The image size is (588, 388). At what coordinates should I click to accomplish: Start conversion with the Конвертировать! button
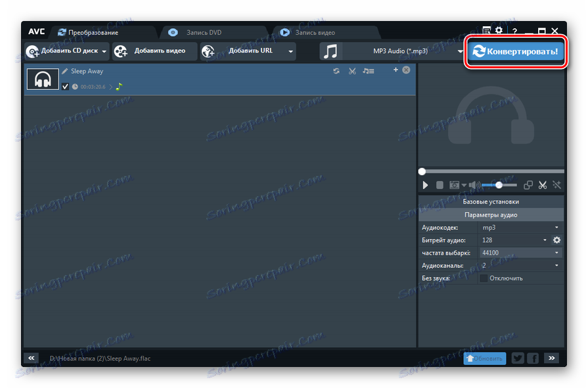pyautogui.click(x=516, y=51)
